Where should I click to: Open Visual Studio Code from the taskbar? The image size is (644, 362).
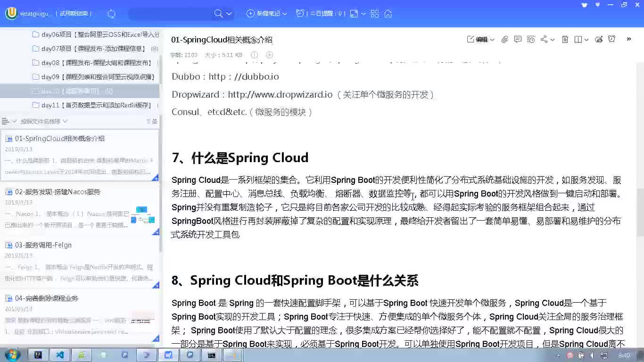(x=60, y=355)
